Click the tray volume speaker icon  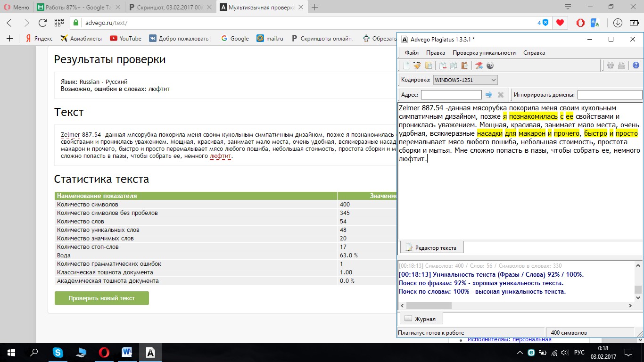[x=565, y=353]
